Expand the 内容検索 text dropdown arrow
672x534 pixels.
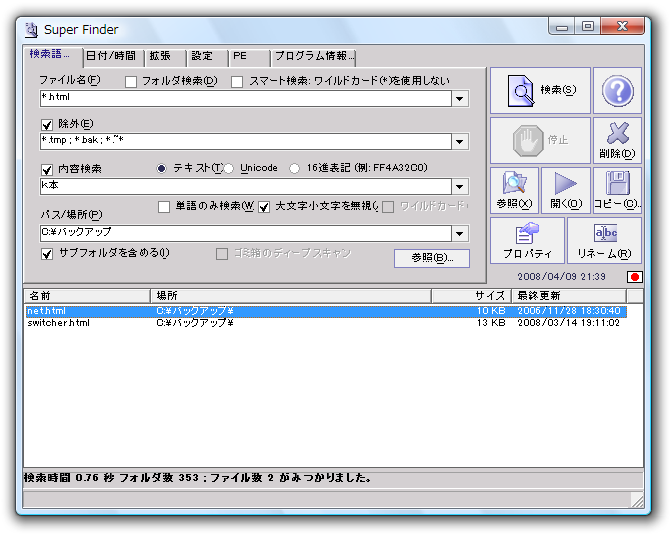click(x=460, y=187)
